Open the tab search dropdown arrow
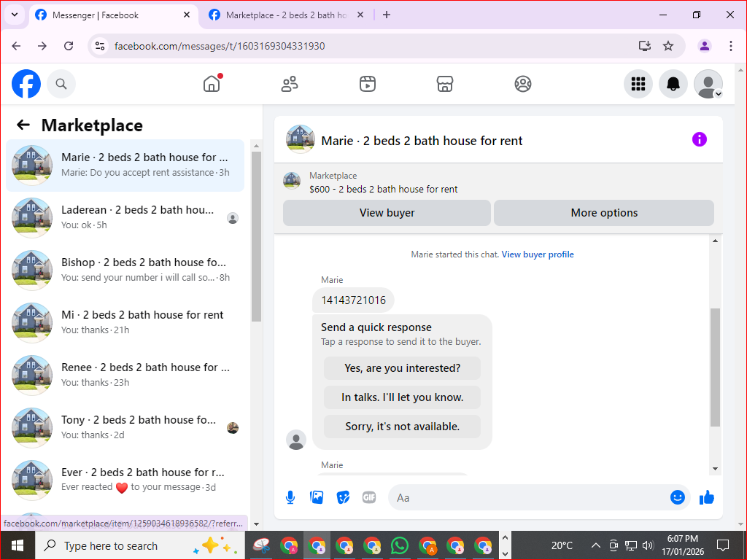The image size is (747, 560). pyautogui.click(x=15, y=15)
